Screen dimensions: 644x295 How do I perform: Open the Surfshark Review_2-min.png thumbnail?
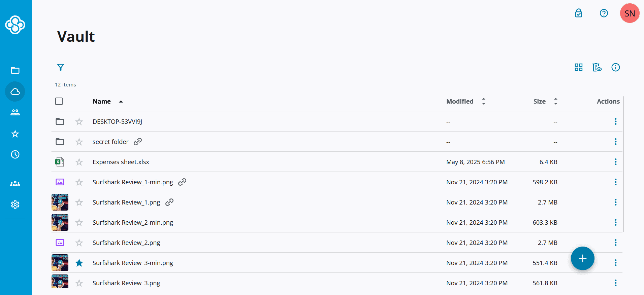(x=60, y=222)
